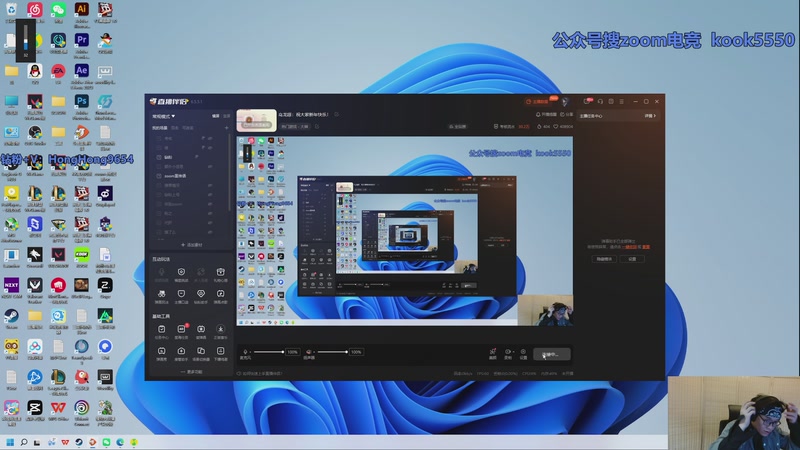Click the 添加素材 add source button
Screen dimensions: 800x450
coord(190,244)
